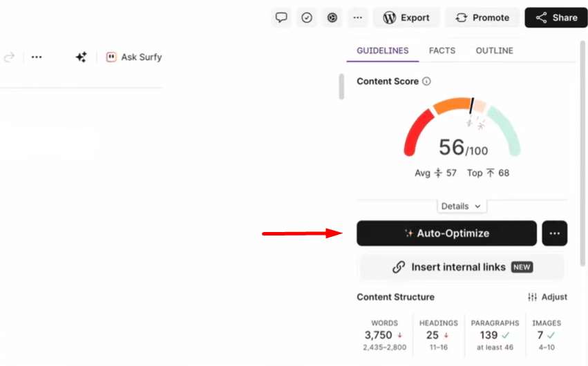Expand the Details dropdown

[x=462, y=206]
